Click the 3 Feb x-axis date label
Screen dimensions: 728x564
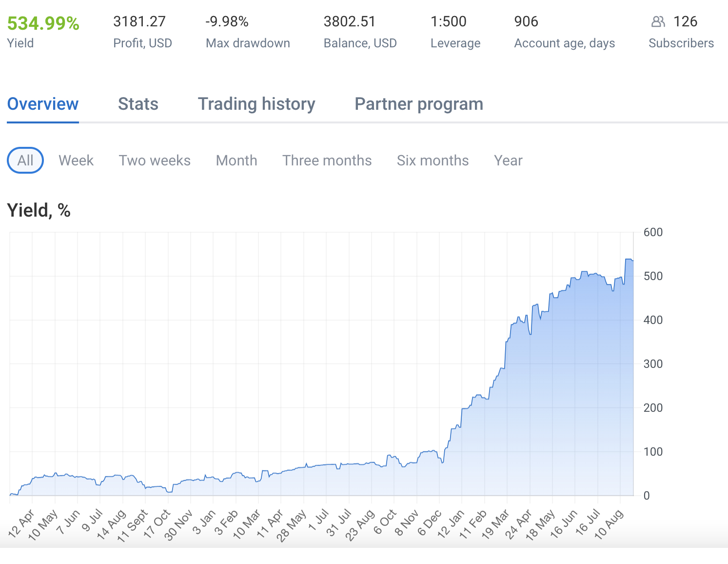point(227,522)
